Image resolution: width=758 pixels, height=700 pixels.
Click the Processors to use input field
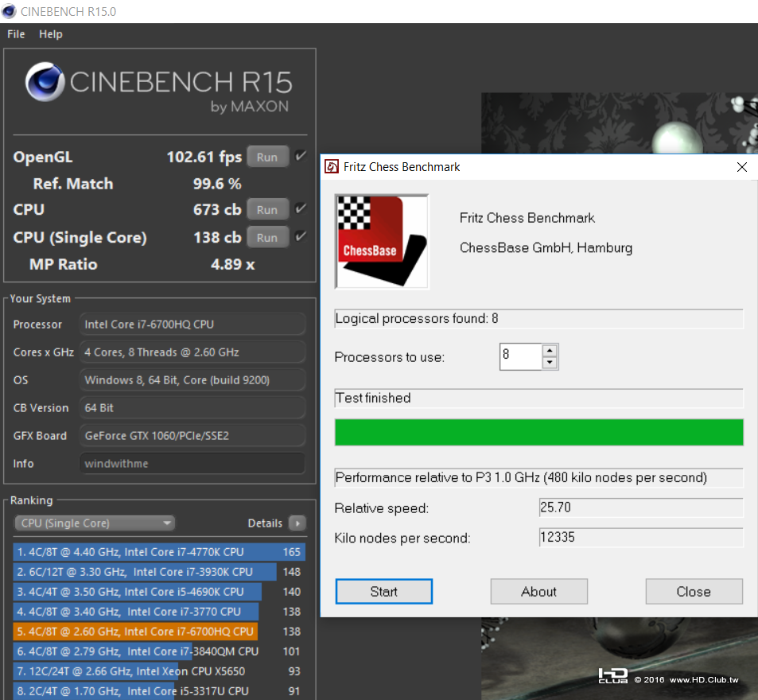(x=521, y=357)
